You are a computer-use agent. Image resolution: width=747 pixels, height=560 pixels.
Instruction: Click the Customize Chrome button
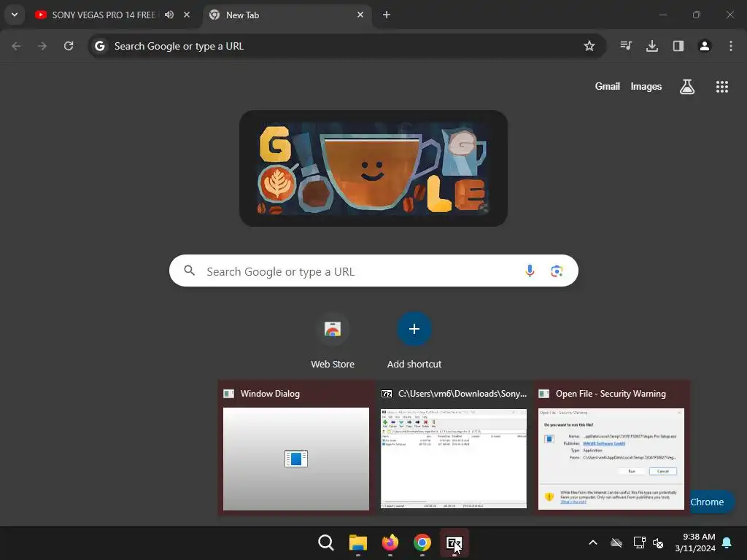[x=711, y=502]
